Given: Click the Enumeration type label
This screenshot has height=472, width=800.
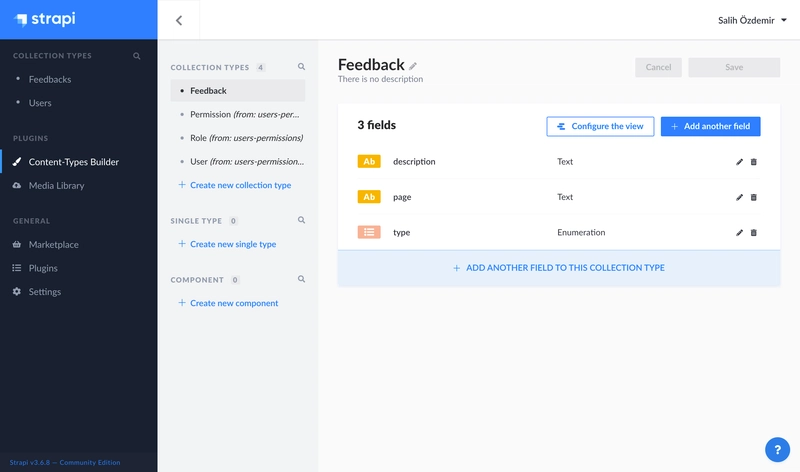Looking at the screenshot, I should [581, 232].
